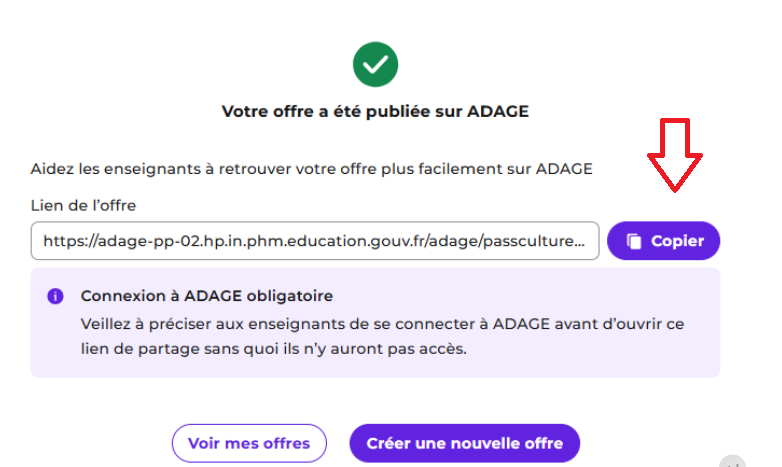
Task: Click the red downward arrow annotation
Action: 675,155
